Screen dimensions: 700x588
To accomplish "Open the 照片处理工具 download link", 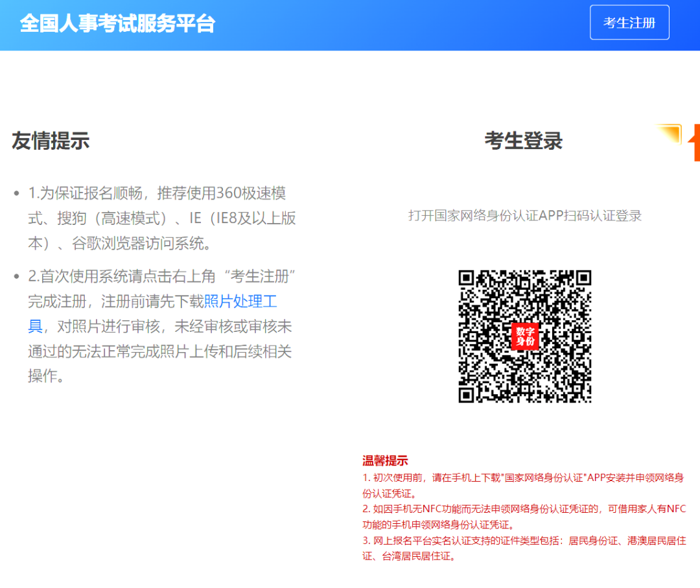I will point(240,301).
